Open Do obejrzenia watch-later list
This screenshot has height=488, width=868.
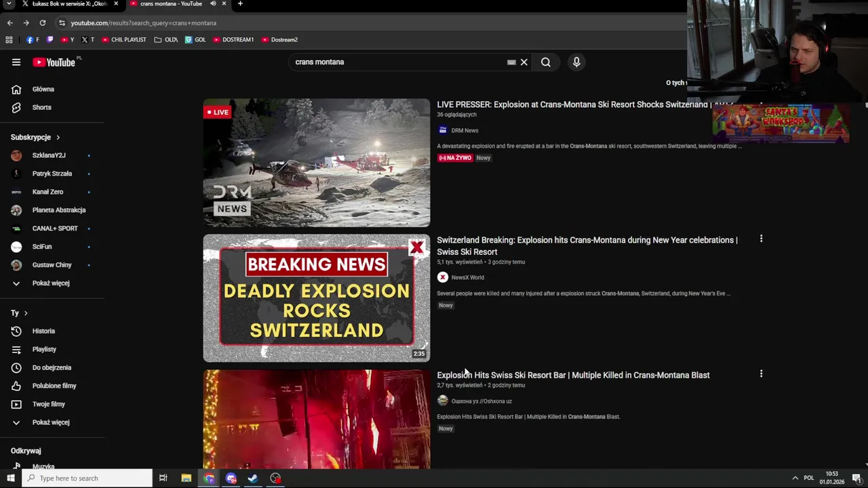coord(52,368)
